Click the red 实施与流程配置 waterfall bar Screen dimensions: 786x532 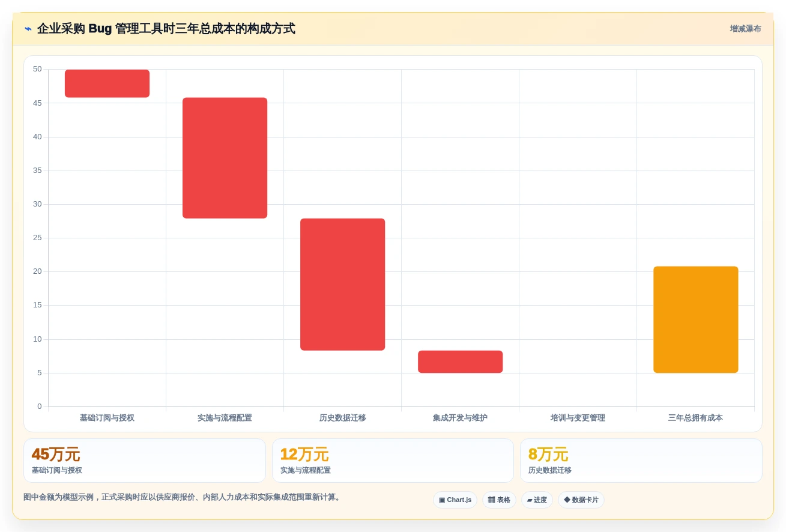tap(225, 158)
